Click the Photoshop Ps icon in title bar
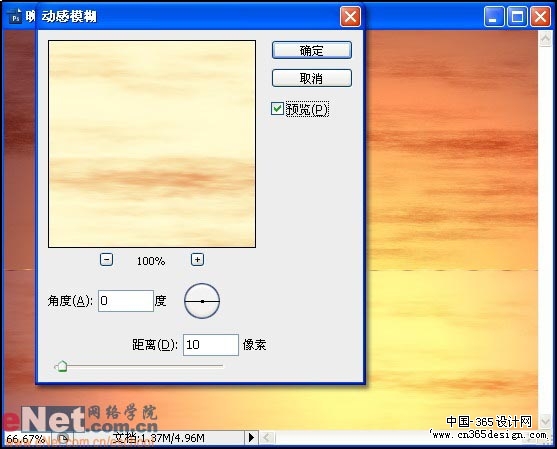This screenshot has width=557, height=449. [15, 17]
